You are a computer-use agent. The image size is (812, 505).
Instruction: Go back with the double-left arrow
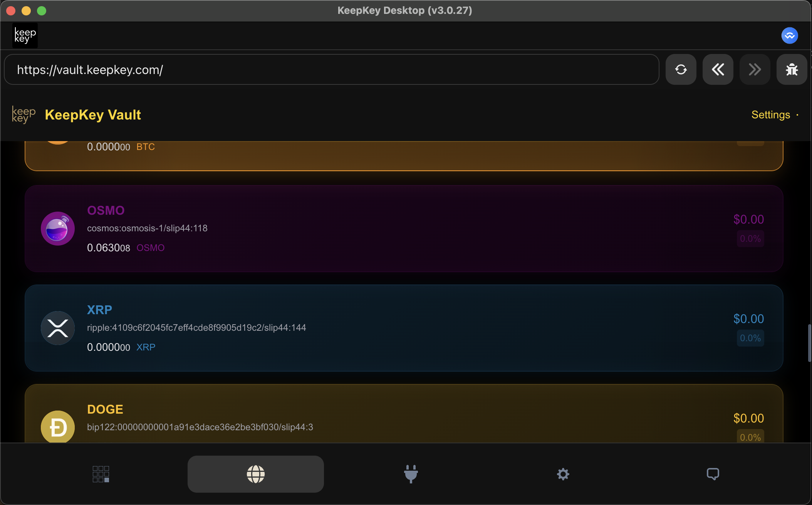718,69
